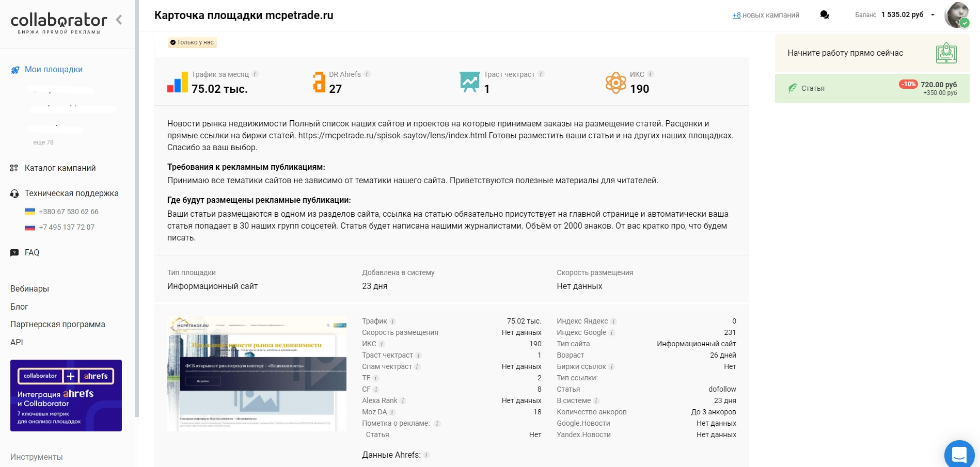Click the Начните работу прямо сейчас banner
This screenshot has width=980, height=467.
pyautogui.click(x=872, y=53)
